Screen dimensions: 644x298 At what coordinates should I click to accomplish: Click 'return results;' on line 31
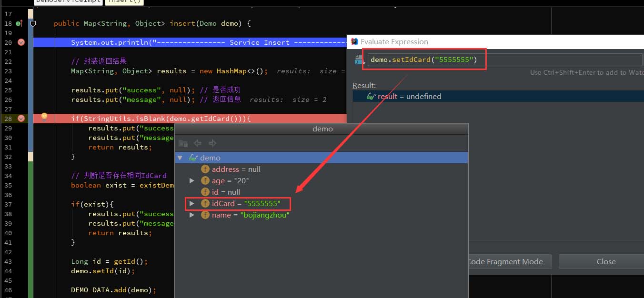(120, 147)
